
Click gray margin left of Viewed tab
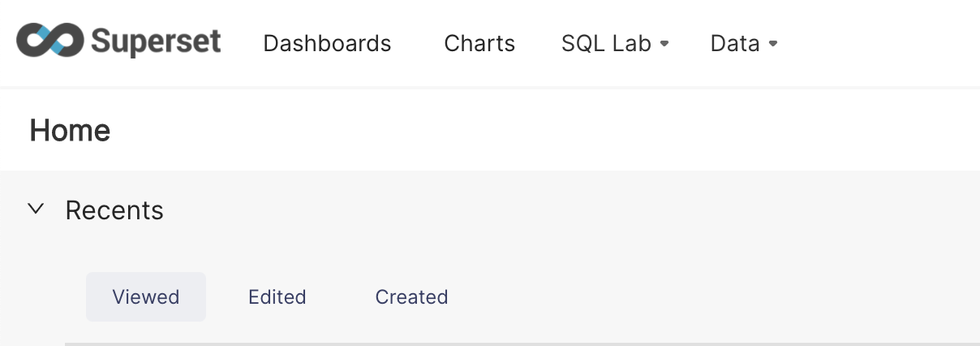coord(41,296)
